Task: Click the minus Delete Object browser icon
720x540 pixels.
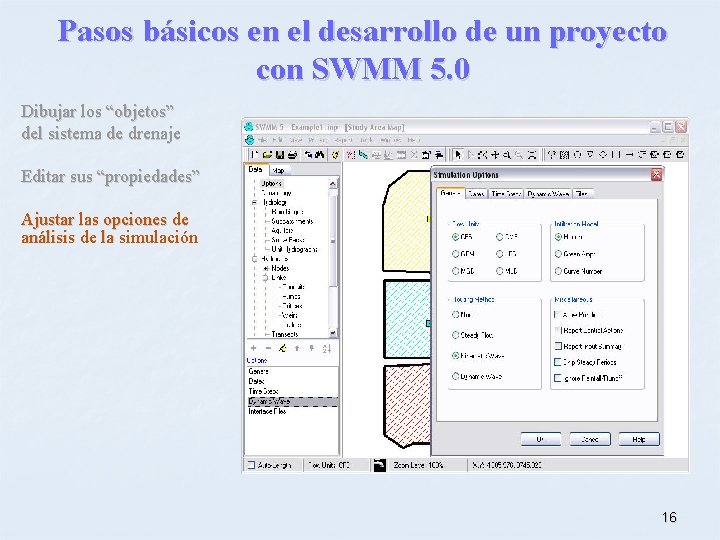Action: coord(268,348)
